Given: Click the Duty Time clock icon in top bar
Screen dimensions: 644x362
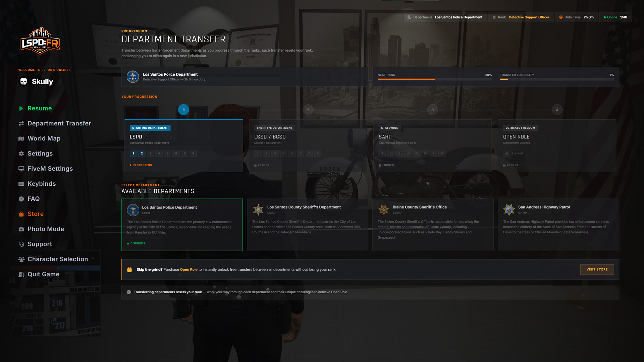Looking at the screenshot, I should (561, 17).
